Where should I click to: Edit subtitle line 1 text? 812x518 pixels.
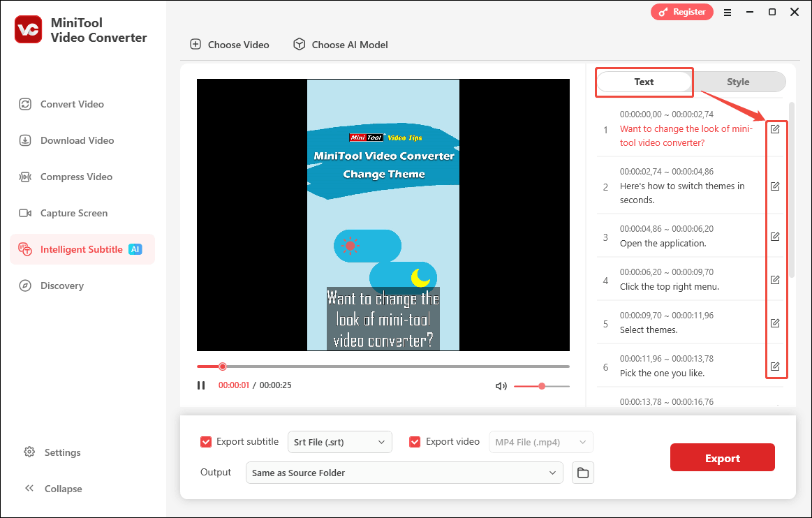point(775,128)
